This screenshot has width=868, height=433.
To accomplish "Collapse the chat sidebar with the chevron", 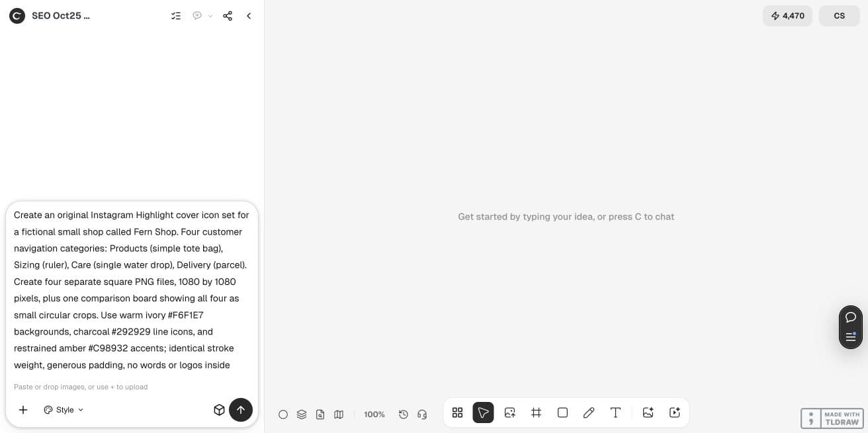I will click(x=249, y=16).
